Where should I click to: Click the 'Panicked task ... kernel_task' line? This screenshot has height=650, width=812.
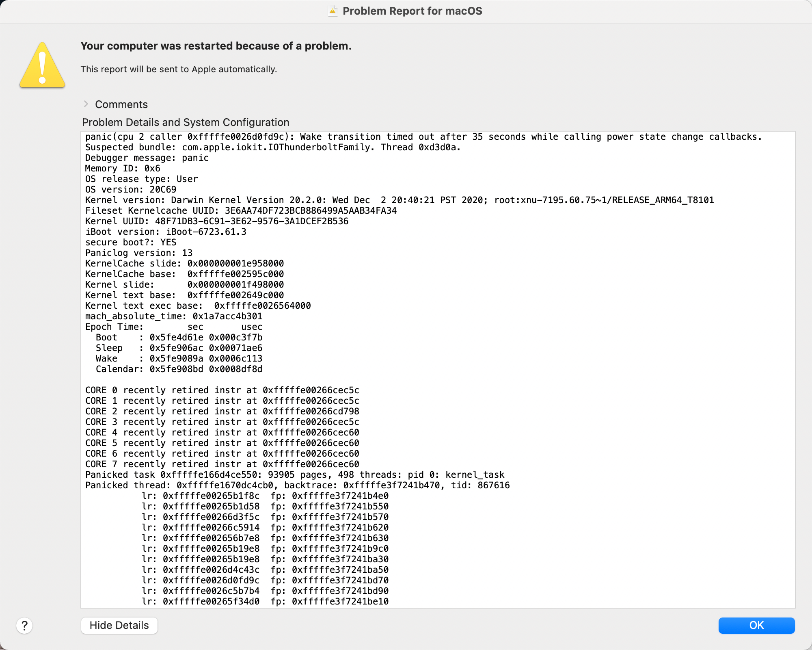click(x=295, y=475)
